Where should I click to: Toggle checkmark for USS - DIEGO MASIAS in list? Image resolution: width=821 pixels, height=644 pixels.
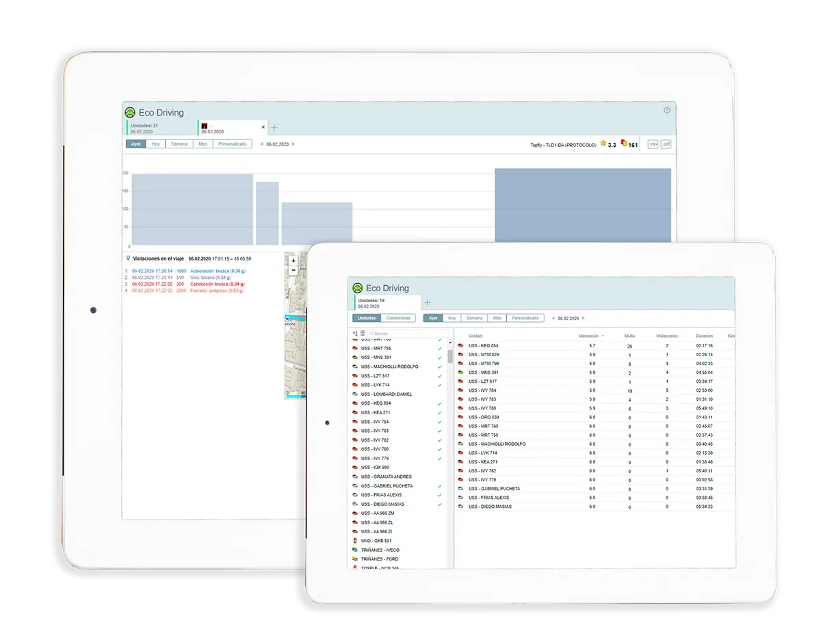439,505
